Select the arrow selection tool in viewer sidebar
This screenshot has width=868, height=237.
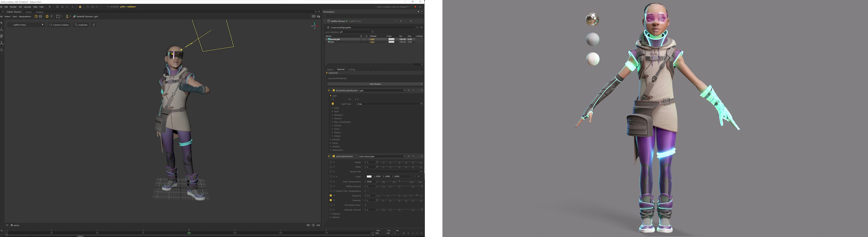point(2,23)
